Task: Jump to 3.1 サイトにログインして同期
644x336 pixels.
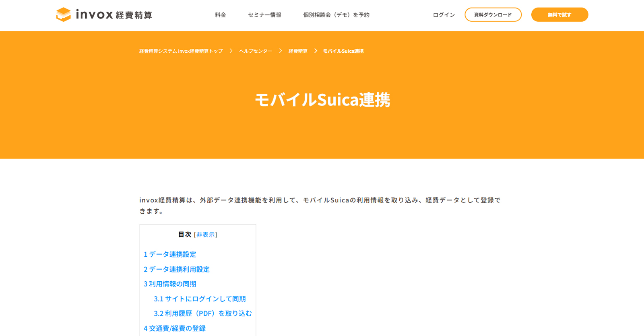Action: point(200,299)
